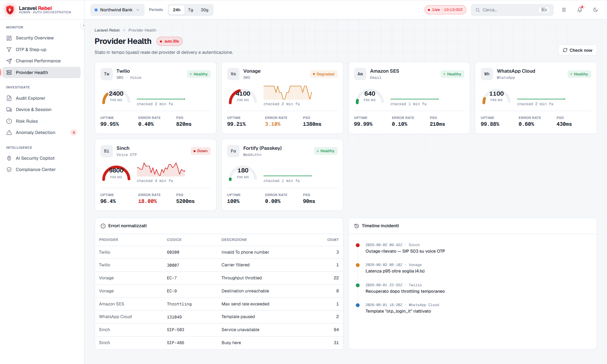This screenshot has width=607, height=364.
Task: Select the 24h period option
Action: pos(177,10)
